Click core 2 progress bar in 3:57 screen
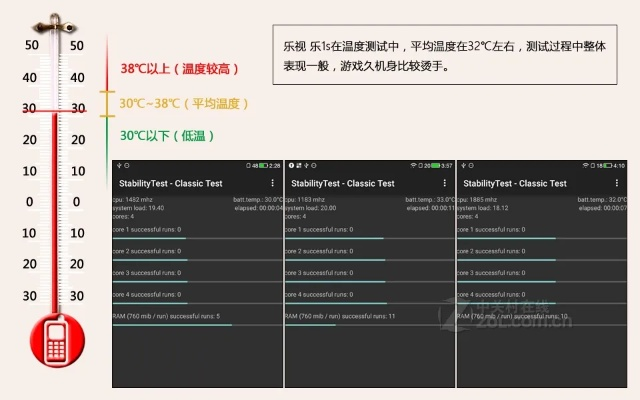 click(x=369, y=260)
